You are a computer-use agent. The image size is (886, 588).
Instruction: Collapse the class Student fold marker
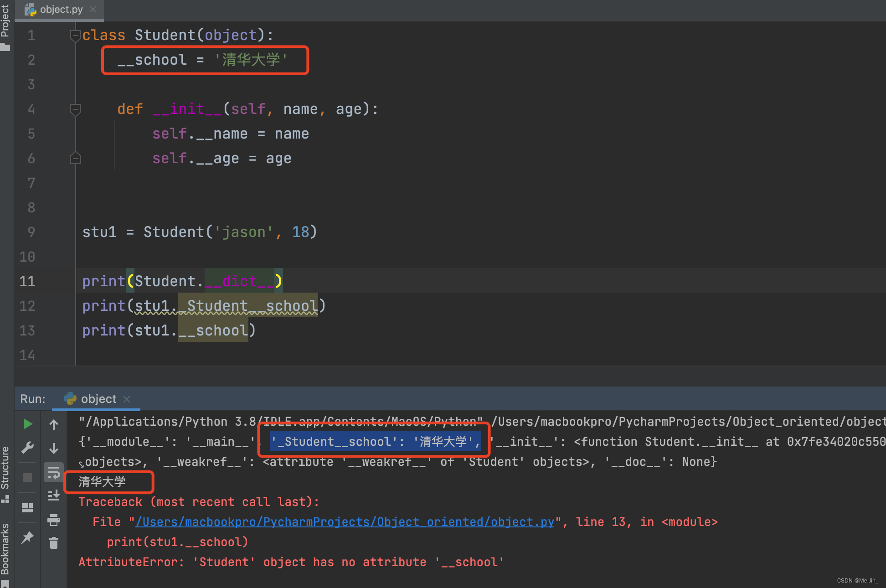click(76, 36)
